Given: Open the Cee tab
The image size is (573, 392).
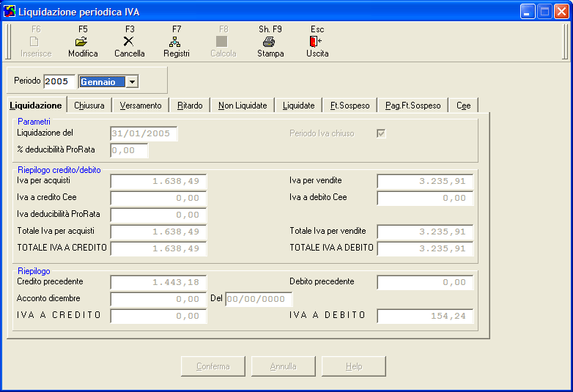Looking at the screenshot, I should click(x=463, y=106).
